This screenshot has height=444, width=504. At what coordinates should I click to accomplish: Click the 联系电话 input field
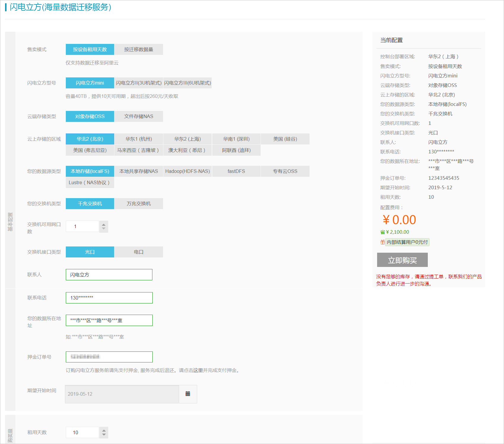coord(109,298)
